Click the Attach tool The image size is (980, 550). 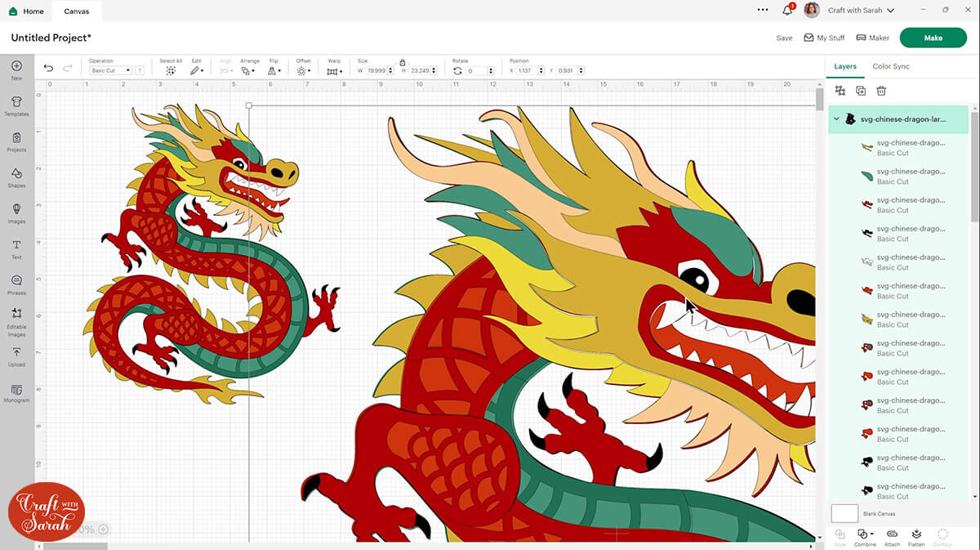point(892,536)
